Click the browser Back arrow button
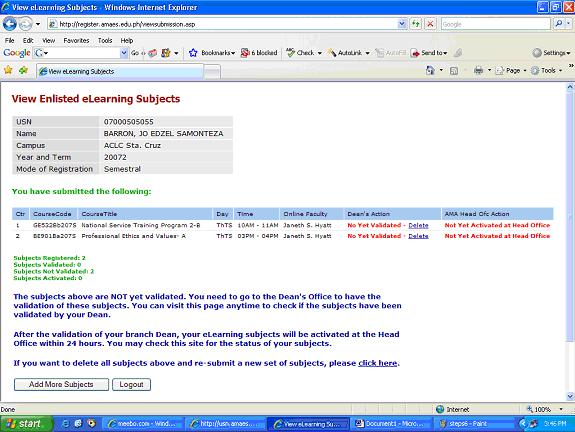Image resolution: width=575 pixels, height=432 pixels. (x=10, y=24)
